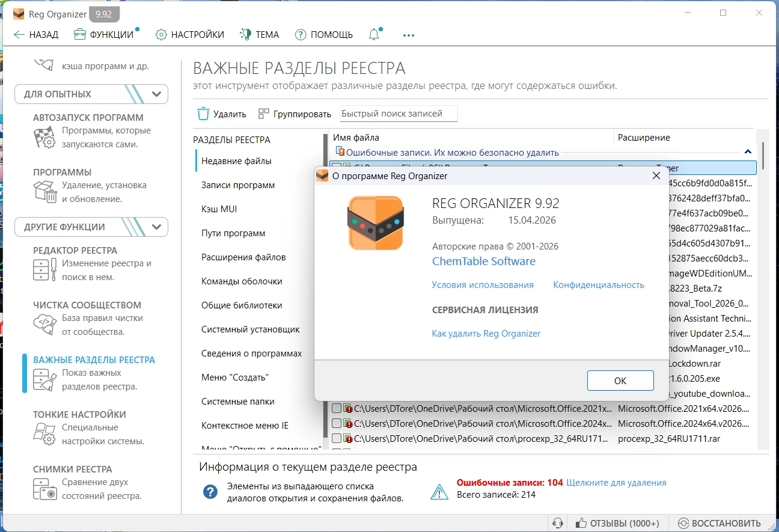Click the ВОССТАНОВИТЬ restore icon
This screenshot has height=532, width=779.
pyautogui.click(x=683, y=523)
